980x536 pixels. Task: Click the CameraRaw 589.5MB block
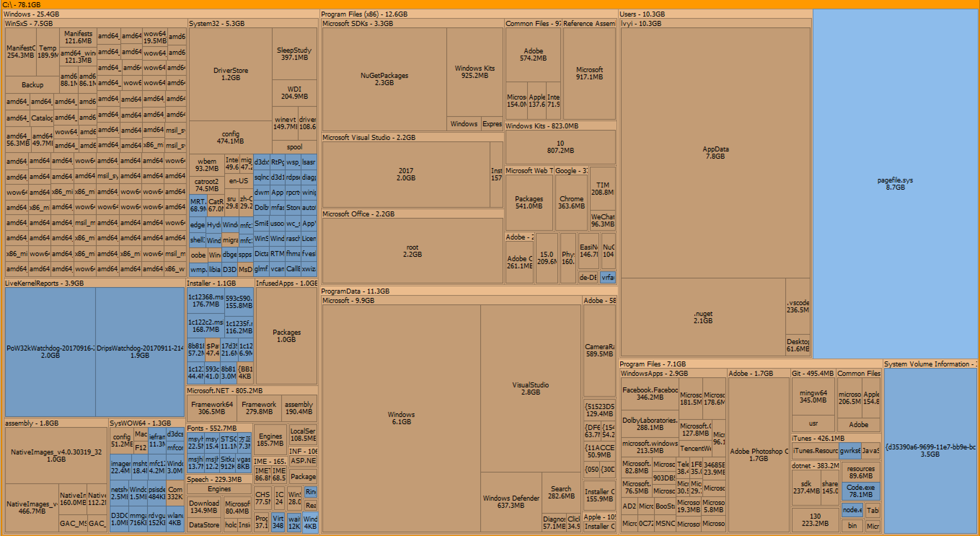600,350
